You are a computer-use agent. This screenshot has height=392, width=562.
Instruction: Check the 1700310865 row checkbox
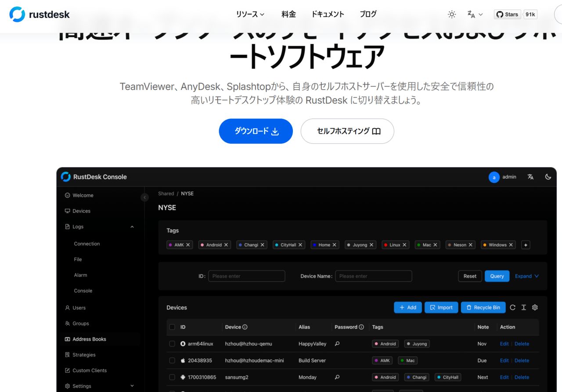point(172,377)
